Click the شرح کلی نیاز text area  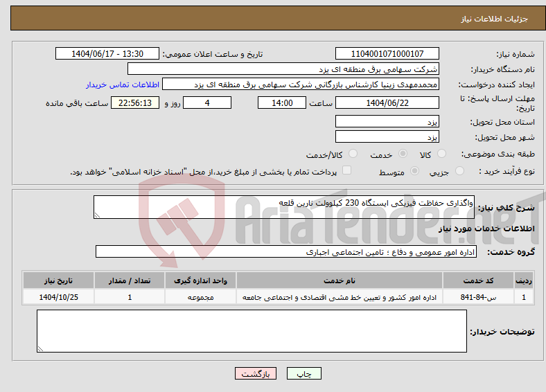click(x=284, y=207)
